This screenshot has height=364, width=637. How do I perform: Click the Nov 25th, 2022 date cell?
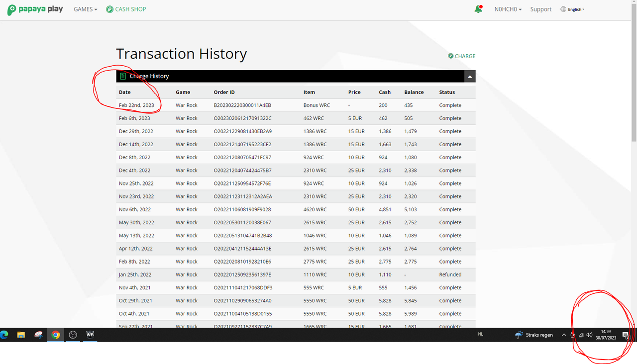point(136,183)
